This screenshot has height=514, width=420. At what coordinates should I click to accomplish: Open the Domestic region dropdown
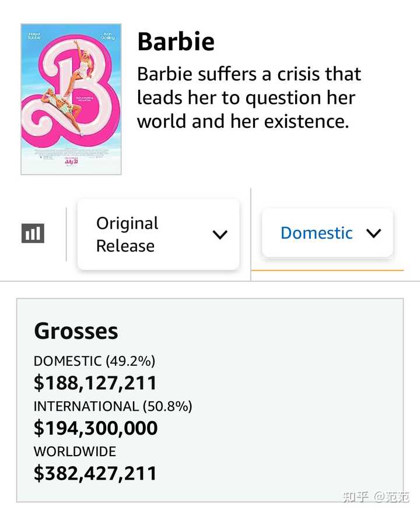327,233
